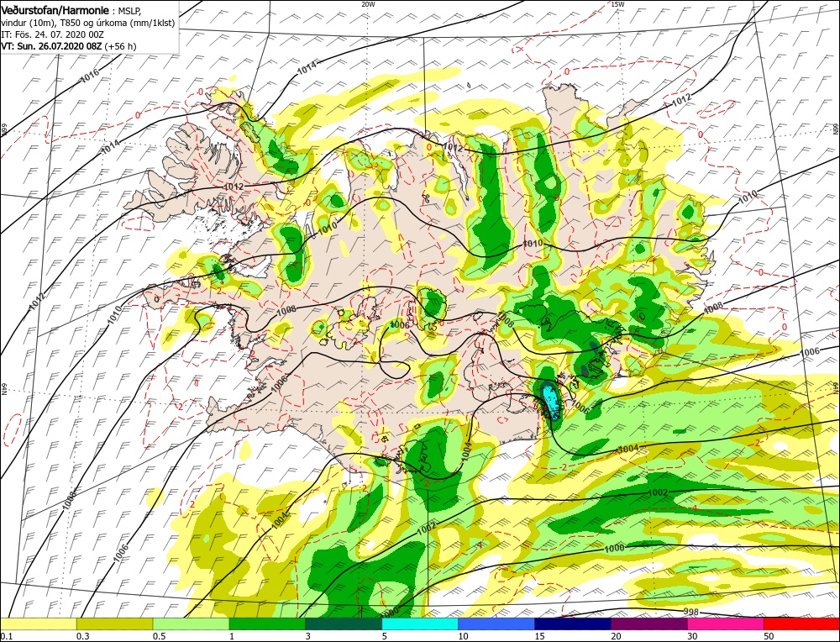
Task: Select the green 1–3 mm legend band
Action: click(x=267, y=624)
